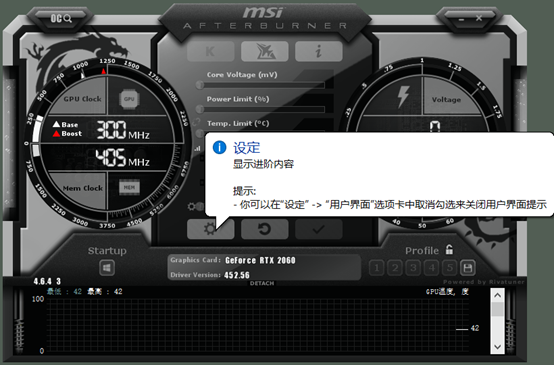Toggle the Profile lock icon

[449, 249]
